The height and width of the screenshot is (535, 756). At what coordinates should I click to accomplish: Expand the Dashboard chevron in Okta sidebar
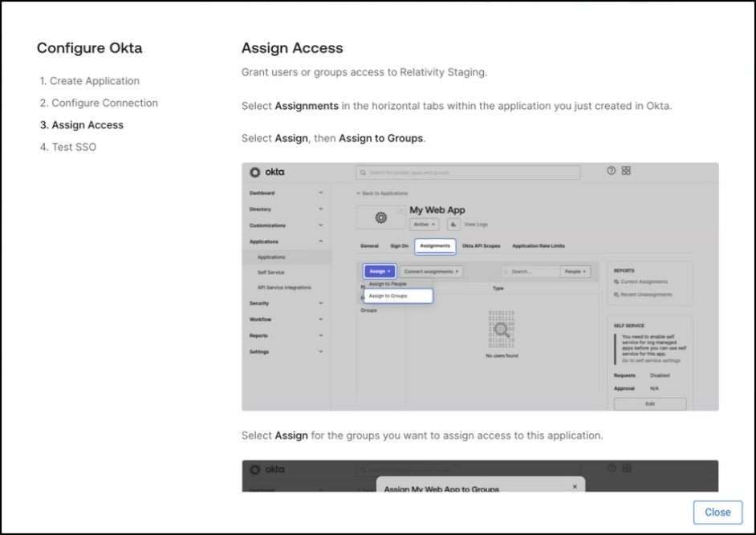click(x=321, y=193)
